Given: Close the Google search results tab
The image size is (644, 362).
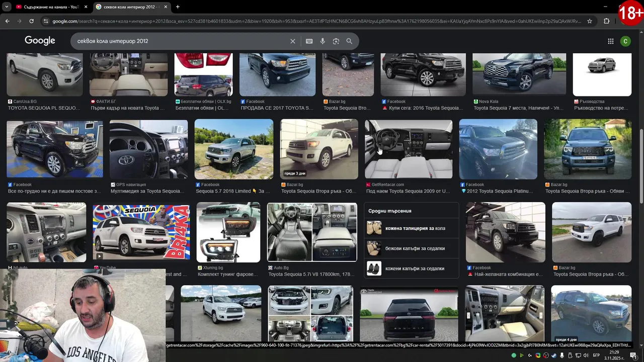Looking at the screenshot, I should tap(166, 7).
